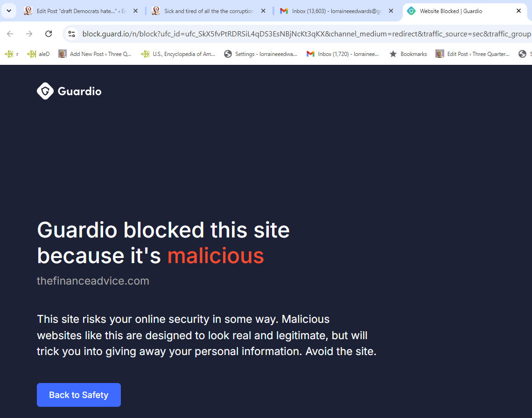532x418 pixels.
Task: Reload the page with the refresh icon
Action: click(49, 34)
